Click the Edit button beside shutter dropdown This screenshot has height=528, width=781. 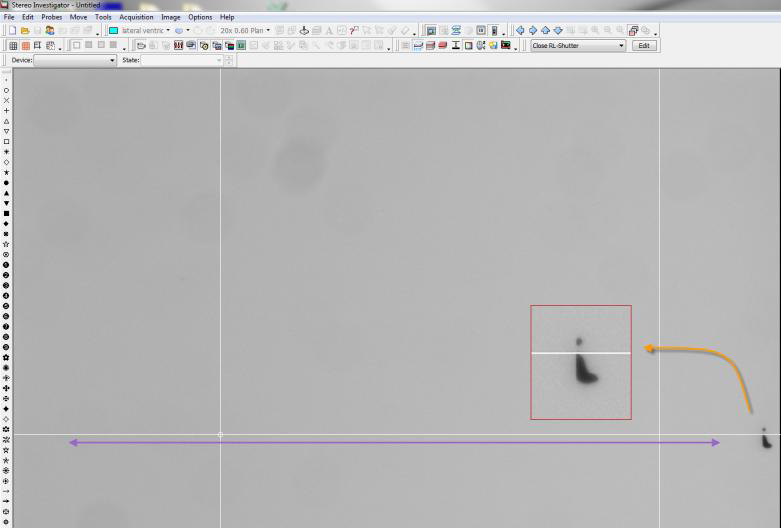pos(644,45)
